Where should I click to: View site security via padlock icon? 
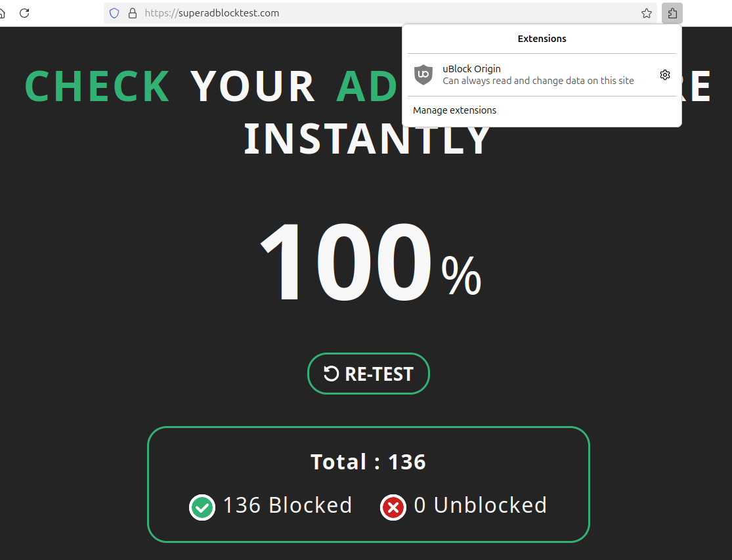coord(133,13)
